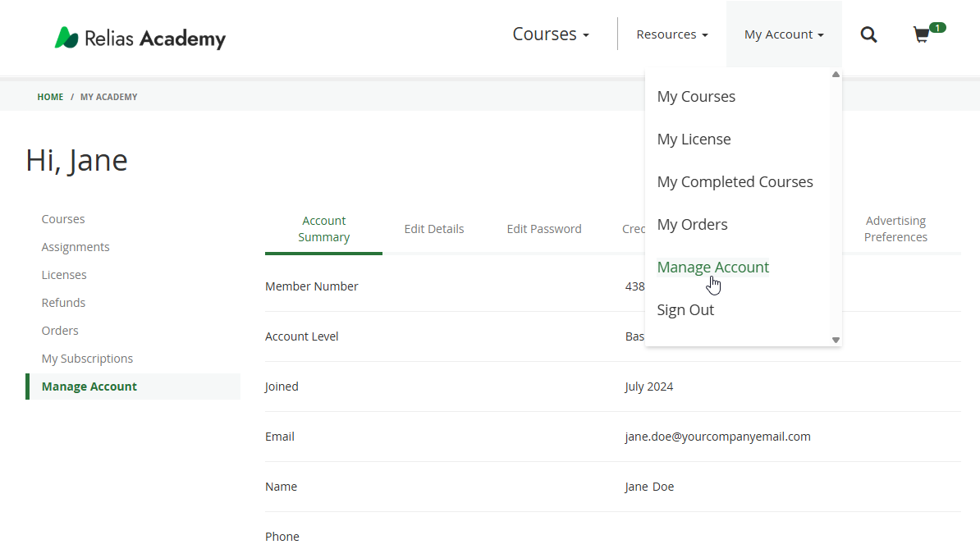Click dropdown scrollbar up arrow
Image resolution: width=980 pixels, height=549 pixels.
[x=836, y=75]
